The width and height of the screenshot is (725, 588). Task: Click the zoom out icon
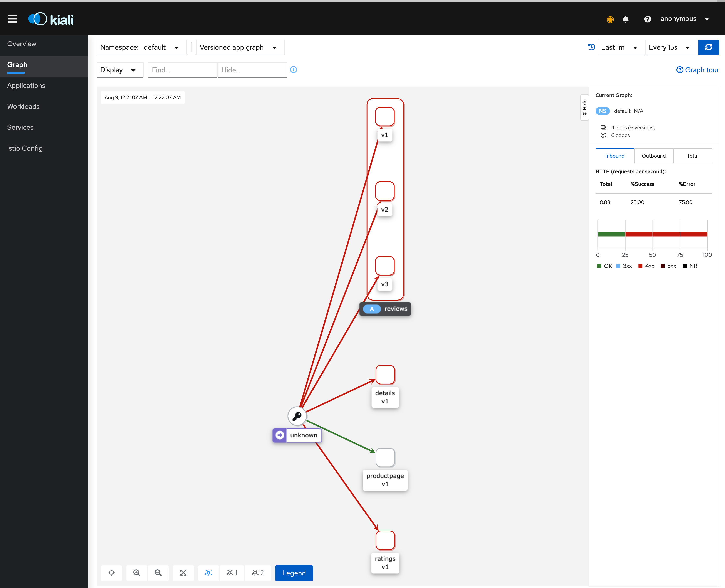tap(158, 573)
